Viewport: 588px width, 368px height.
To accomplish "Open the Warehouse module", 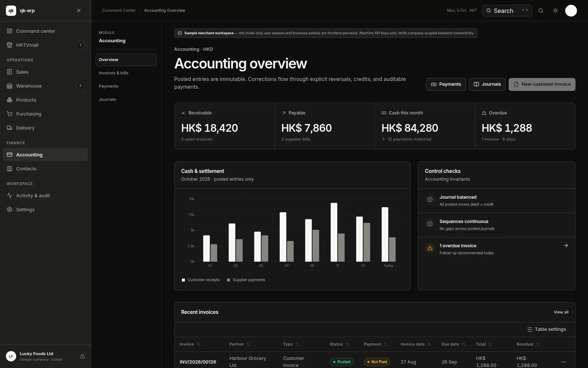I will [x=45, y=86].
